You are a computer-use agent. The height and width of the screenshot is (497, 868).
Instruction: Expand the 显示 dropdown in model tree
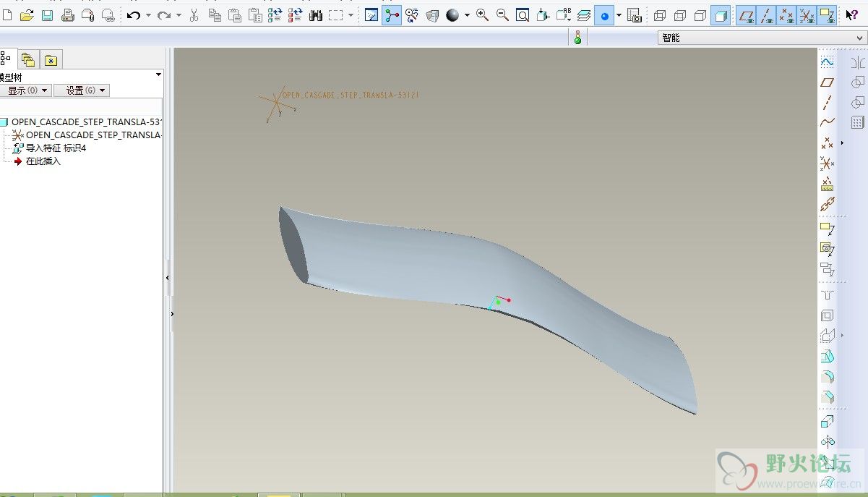[26, 90]
